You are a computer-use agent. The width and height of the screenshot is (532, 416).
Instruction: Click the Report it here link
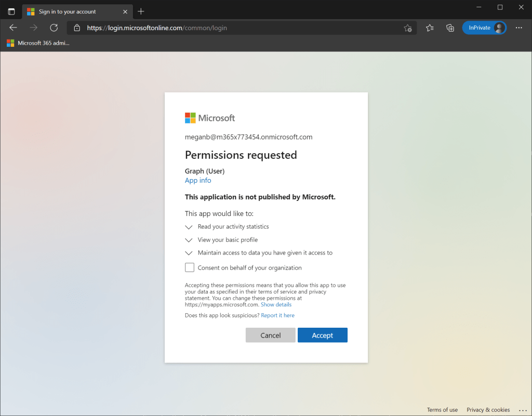coord(277,315)
